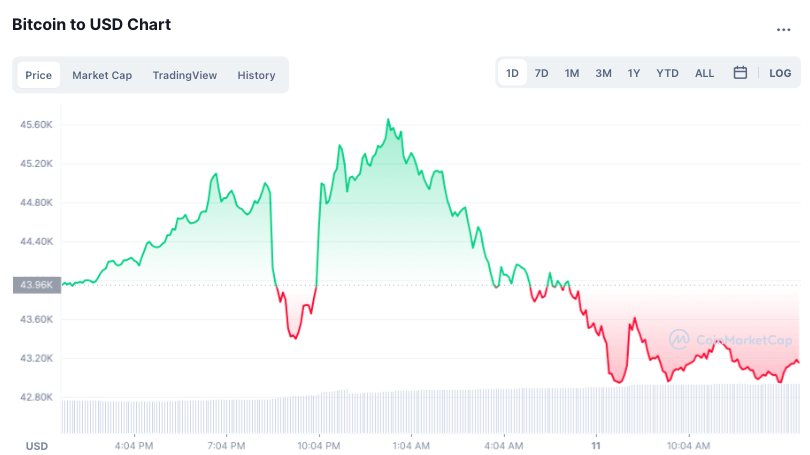Click the USD currency label
The image size is (810, 455).
(x=36, y=445)
